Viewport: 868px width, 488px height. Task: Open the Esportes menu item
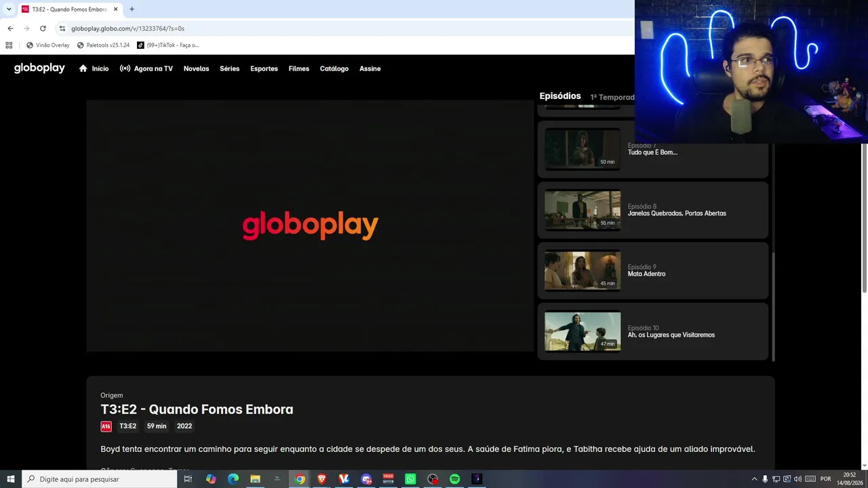point(264,68)
